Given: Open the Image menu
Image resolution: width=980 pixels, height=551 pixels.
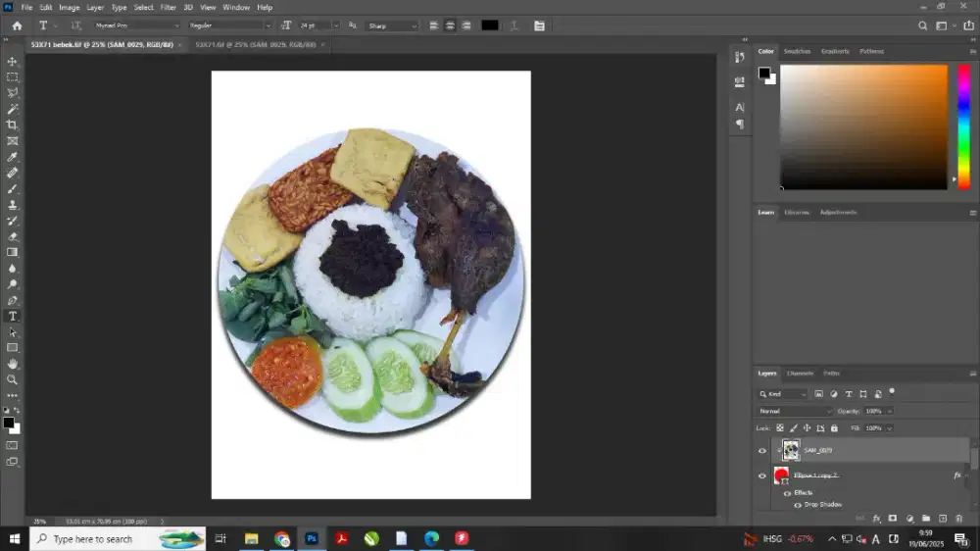Looking at the screenshot, I should [69, 8].
